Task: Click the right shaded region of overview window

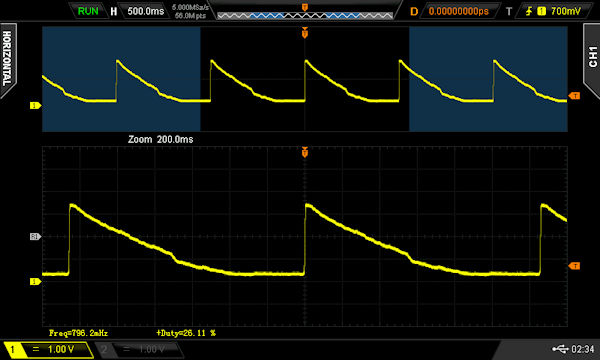Action: coord(488,79)
